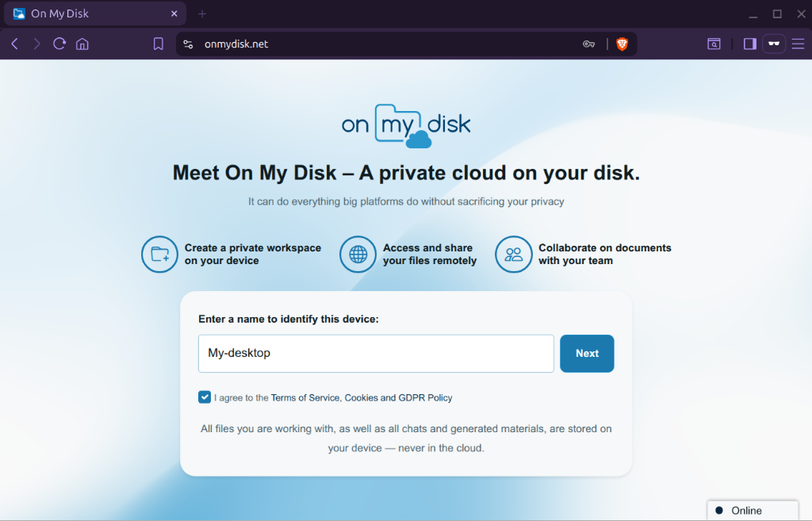Click the Next button
812x521 pixels.
click(587, 353)
